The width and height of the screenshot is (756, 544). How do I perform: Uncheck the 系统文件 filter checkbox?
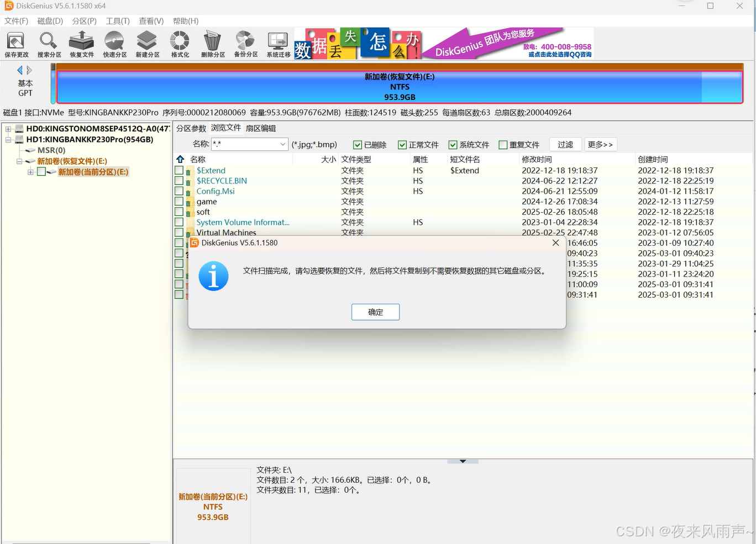[x=453, y=145]
